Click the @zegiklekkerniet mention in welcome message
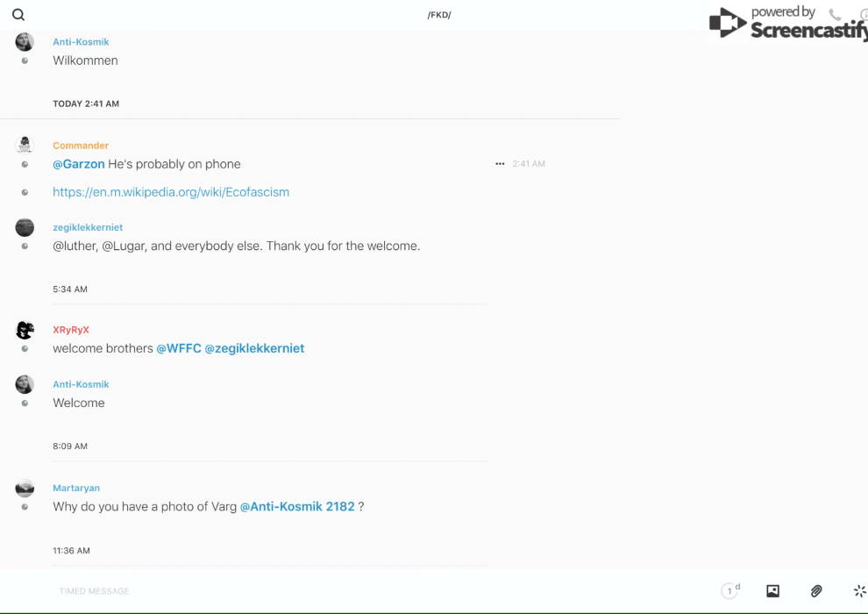The image size is (868, 614). click(x=254, y=348)
